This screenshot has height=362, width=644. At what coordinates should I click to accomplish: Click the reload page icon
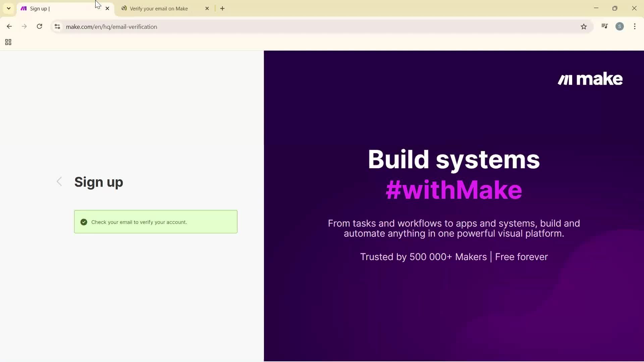39,26
